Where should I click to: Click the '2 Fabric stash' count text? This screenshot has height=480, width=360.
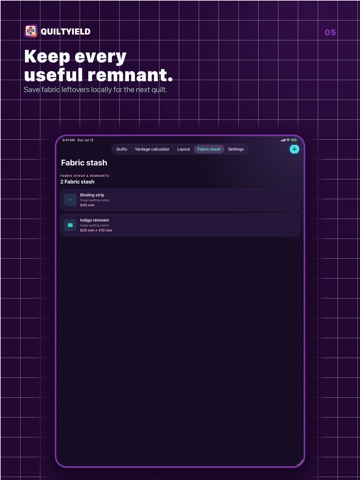click(x=77, y=182)
